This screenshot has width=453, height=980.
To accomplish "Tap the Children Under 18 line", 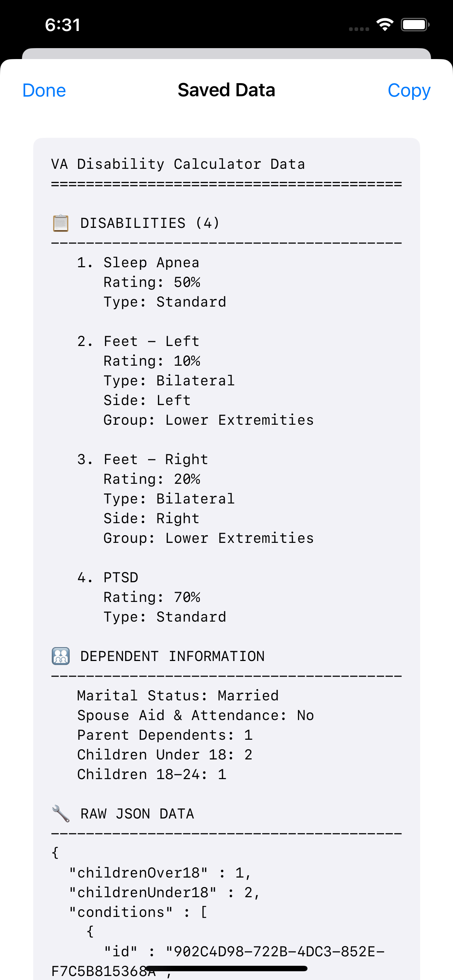I will point(164,755).
